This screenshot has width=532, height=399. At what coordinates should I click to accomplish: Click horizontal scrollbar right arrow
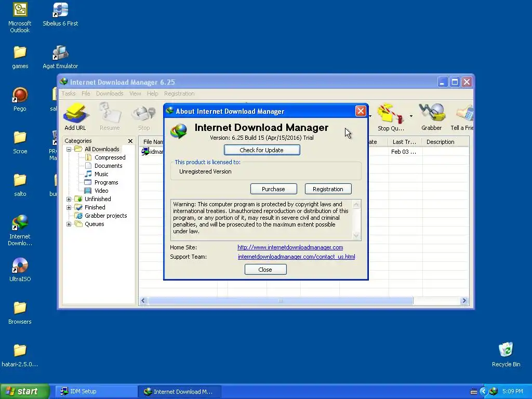point(464,301)
